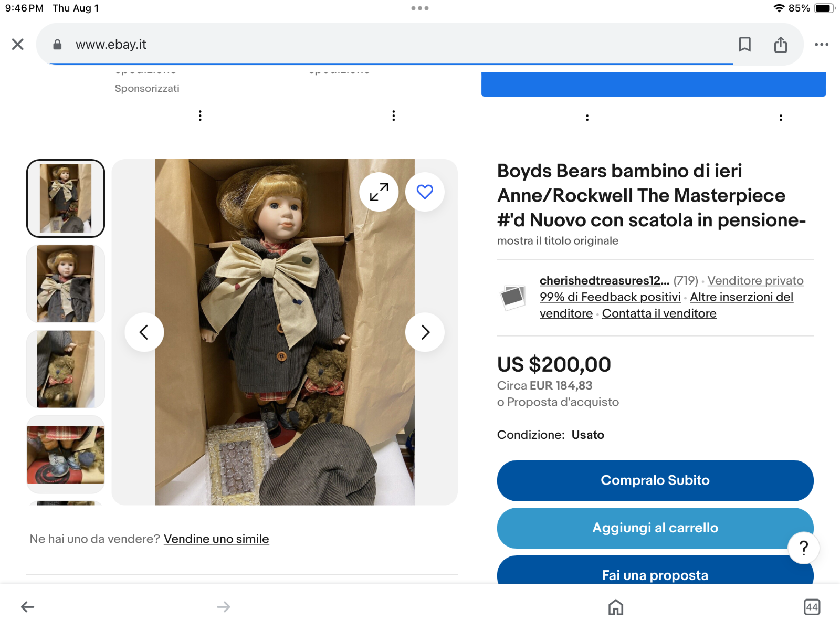Open the main product image
The height and width of the screenshot is (630, 840).
[x=285, y=332]
